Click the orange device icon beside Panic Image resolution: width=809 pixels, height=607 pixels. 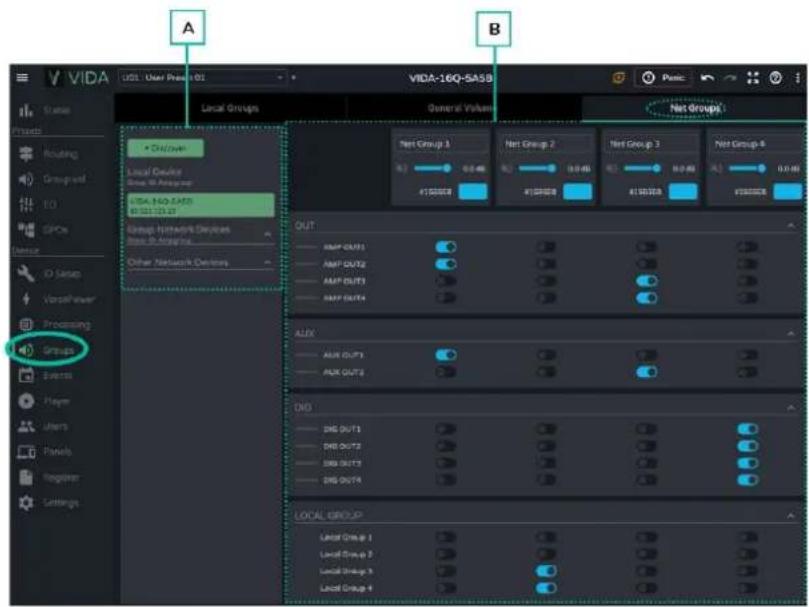click(x=618, y=78)
